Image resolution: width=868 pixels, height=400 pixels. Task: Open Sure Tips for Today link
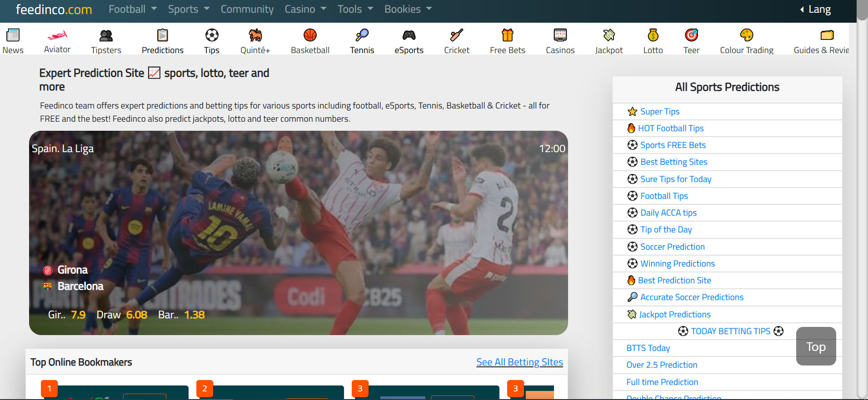point(676,179)
